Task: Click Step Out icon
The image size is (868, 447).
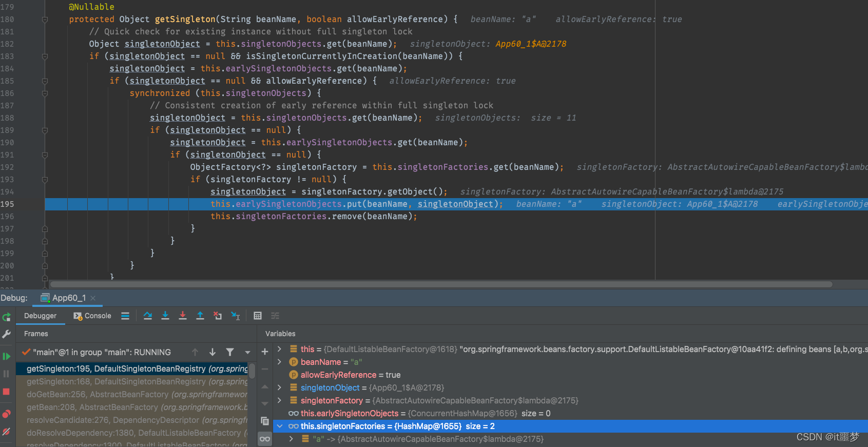Action: pos(200,316)
